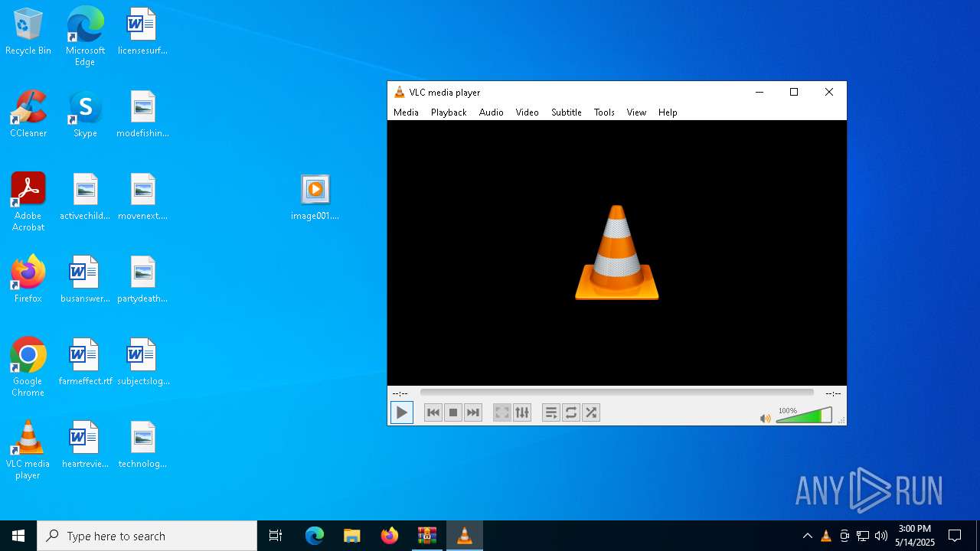980x551 pixels.
Task: Open the Video menu
Action: (527, 112)
